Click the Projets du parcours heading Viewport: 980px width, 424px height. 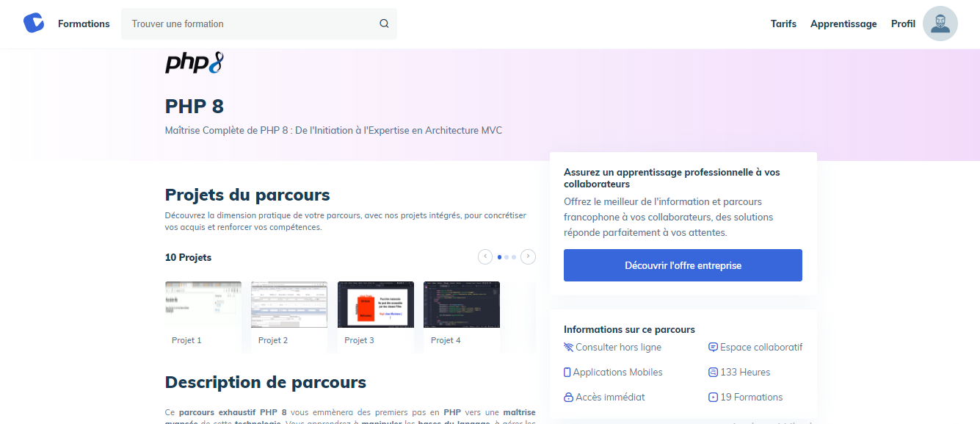tap(247, 195)
